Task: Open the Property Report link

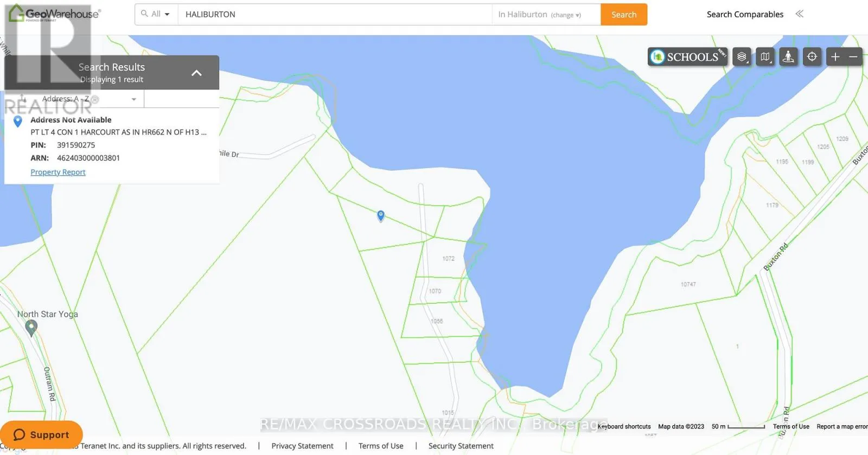Action: pos(58,172)
